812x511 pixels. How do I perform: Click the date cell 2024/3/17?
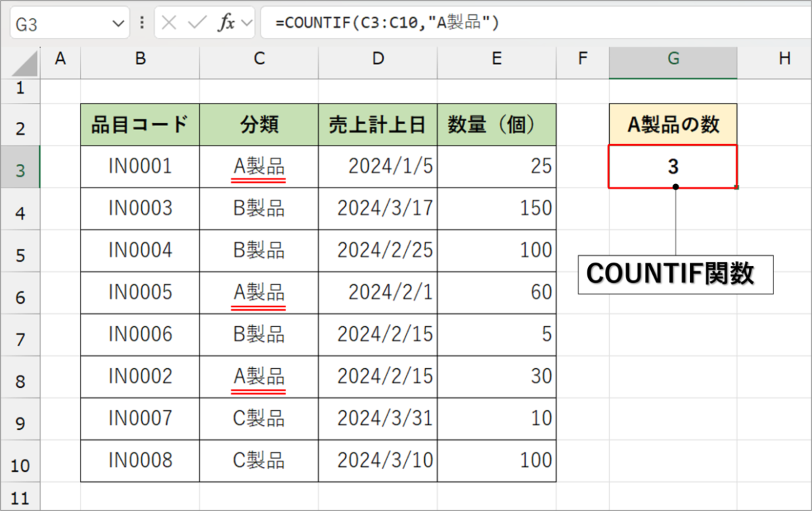[x=378, y=208]
